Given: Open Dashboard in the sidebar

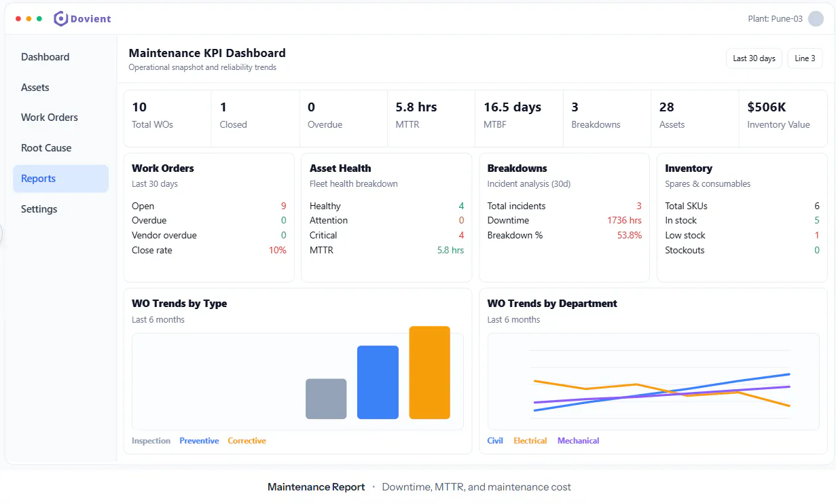Looking at the screenshot, I should coord(60,57).
